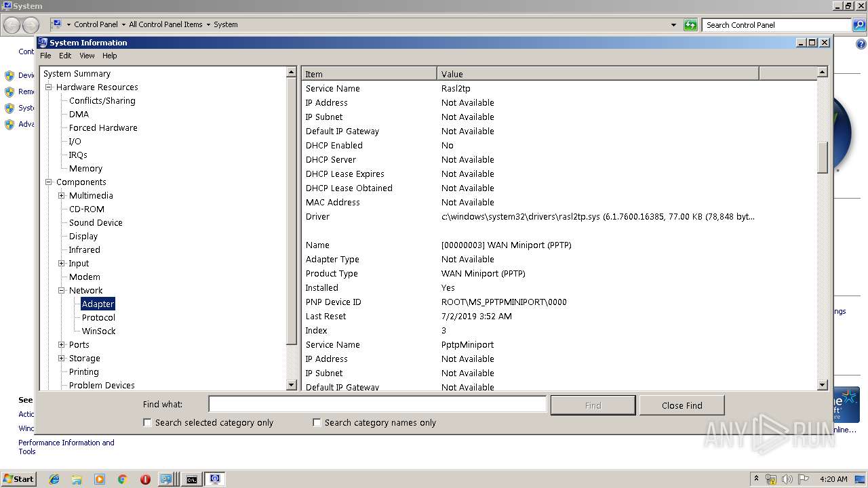Click the blue help icon in Control Panel
The height and width of the screenshot is (488, 868).
click(x=861, y=45)
